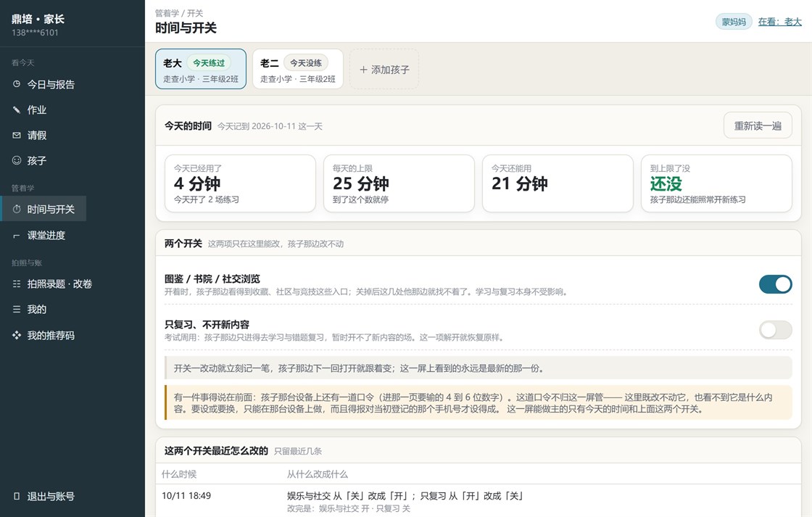Click the 重新读一遍 button
The image size is (812, 517).
pos(758,125)
